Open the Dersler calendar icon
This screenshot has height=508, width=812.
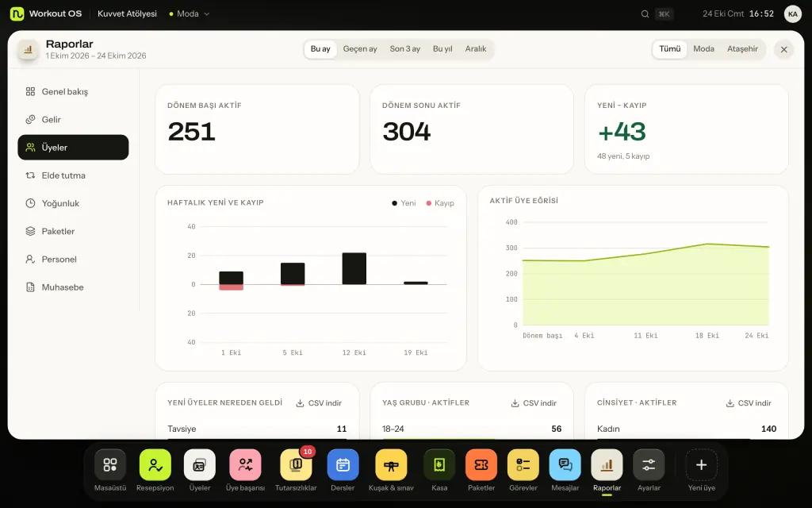[x=343, y=464]
